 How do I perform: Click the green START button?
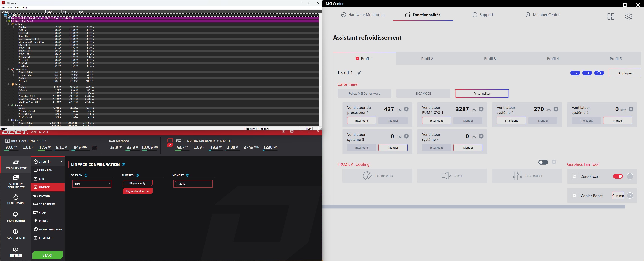click(48, 255)
